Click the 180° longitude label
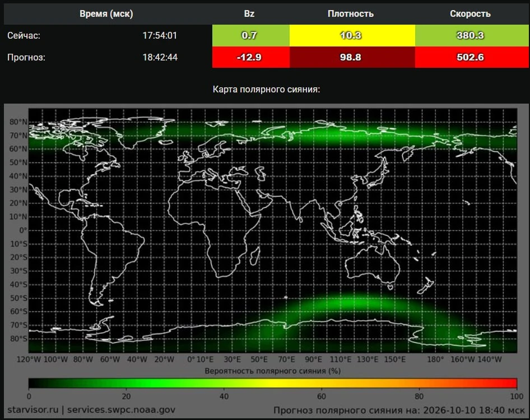The image size is (530, 420). [435, 360]
